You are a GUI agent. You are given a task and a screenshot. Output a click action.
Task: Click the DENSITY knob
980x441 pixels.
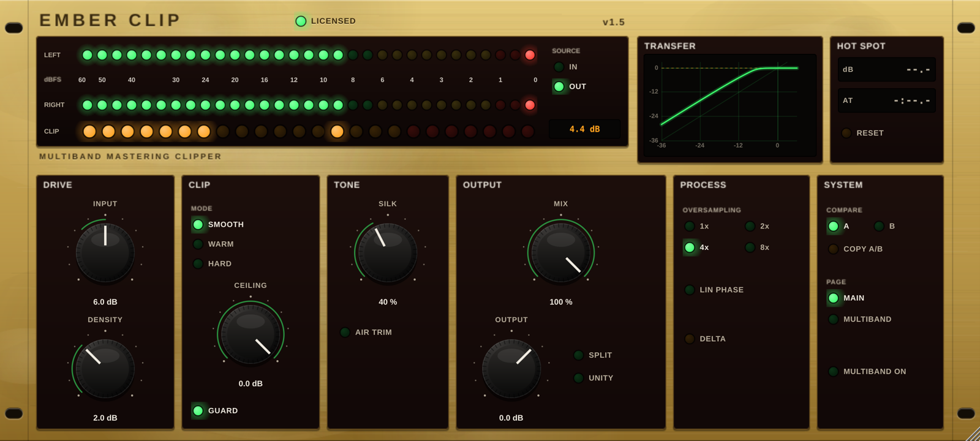click(x=105, y=369)
